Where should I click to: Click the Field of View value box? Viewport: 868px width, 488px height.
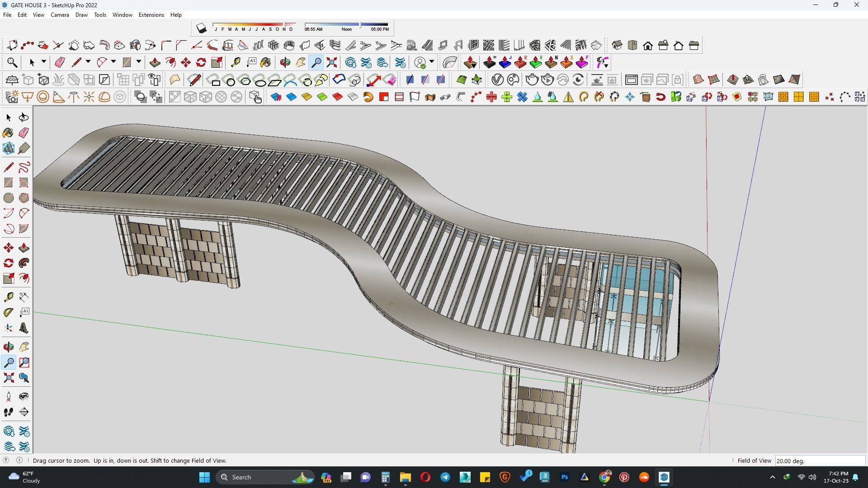(x=820, y=461)
